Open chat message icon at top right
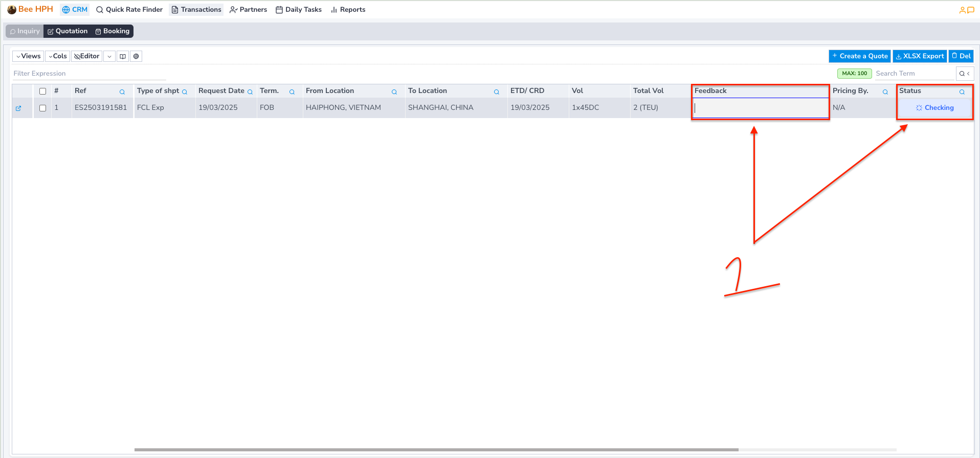The height and width of the screenshot is (458, 980). pyautogui.click(x=971, y=10)
